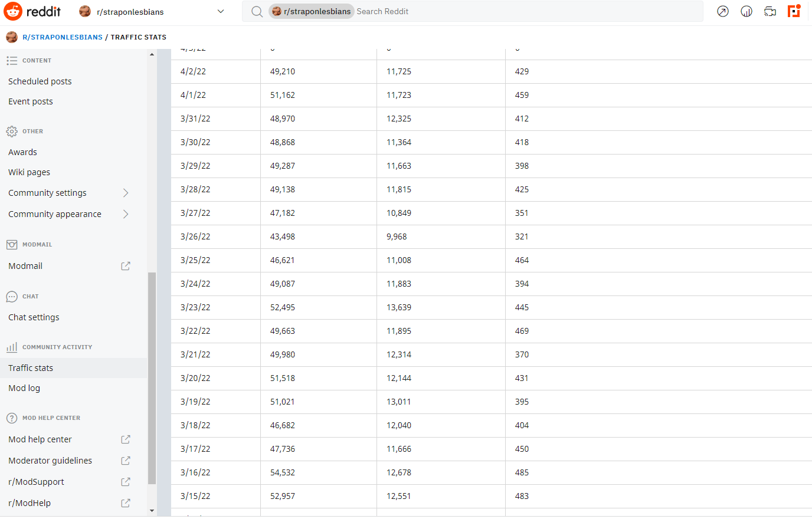The height and width of the screenshot is (519, 812).
Task: Click value 464 in 3/25/22 row
Action: 522,260
